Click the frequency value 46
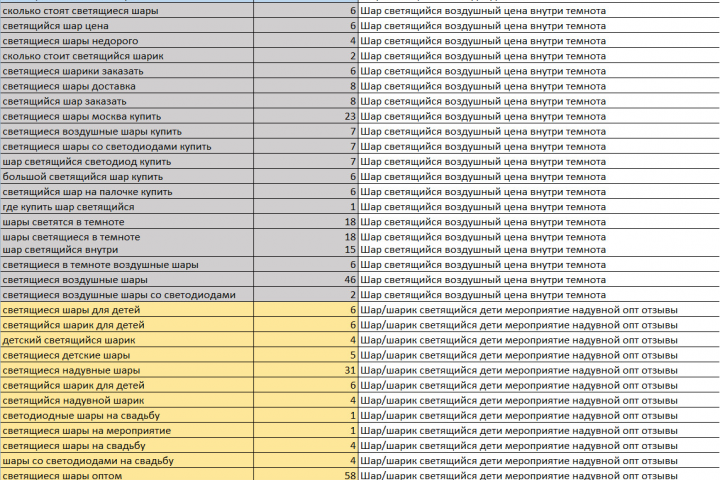Image resolution: width=720 pixels, height=480 pixels. coord(350,280)
